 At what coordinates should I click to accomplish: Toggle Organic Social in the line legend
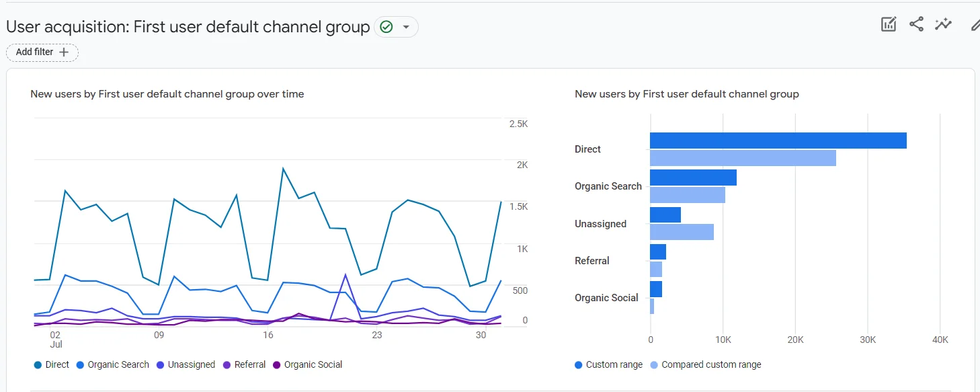point(308,364)
